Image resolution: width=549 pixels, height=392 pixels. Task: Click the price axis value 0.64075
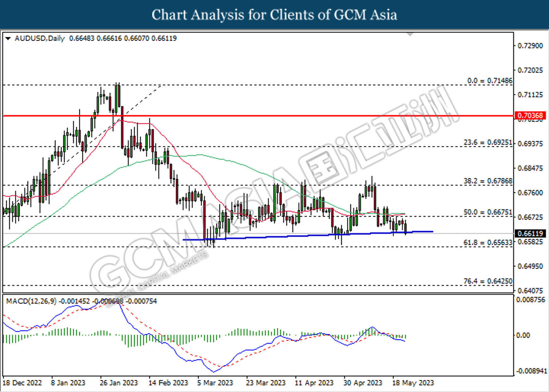click(530, 291)
